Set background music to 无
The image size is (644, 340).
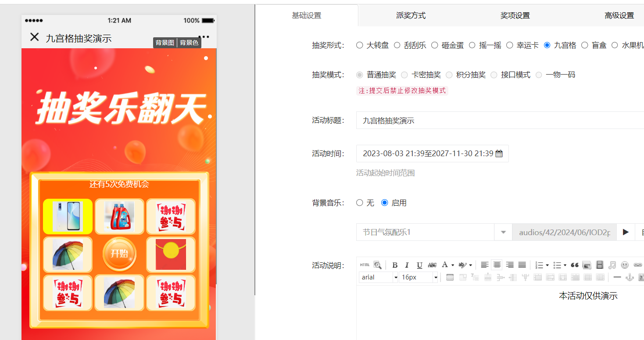(360, 203)
